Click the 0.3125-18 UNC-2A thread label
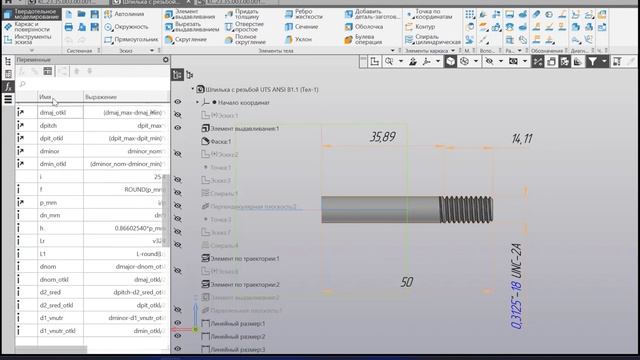 tap(516, 286)
